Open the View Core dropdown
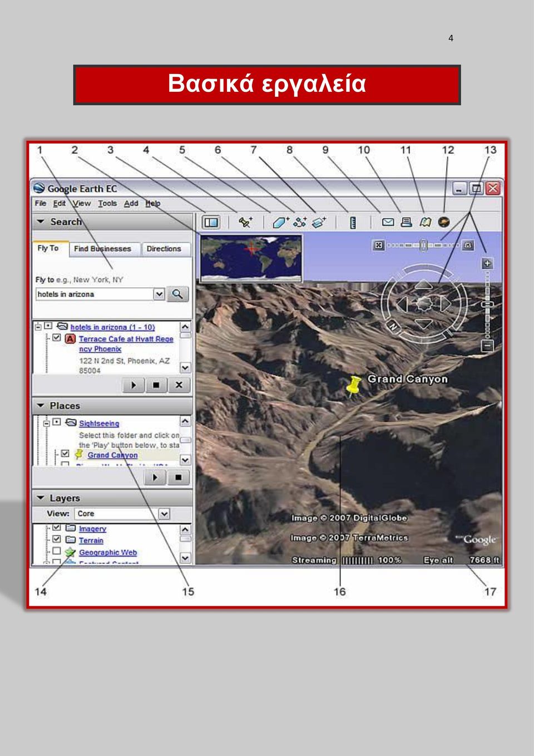Screen dimensions: 534x756 pos(164,514)
